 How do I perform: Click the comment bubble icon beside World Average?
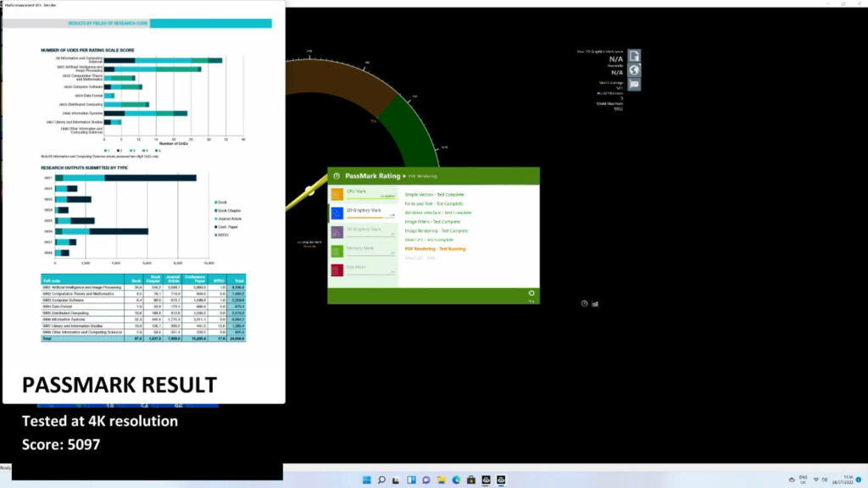(x=634, y=84)
